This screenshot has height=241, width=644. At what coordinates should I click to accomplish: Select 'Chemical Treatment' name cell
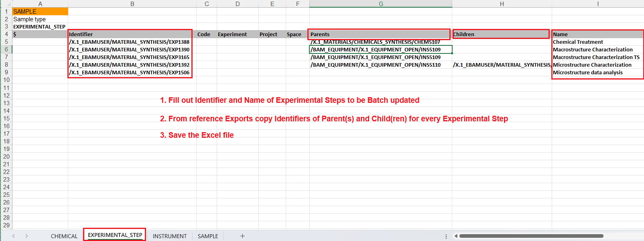point(598,42)
